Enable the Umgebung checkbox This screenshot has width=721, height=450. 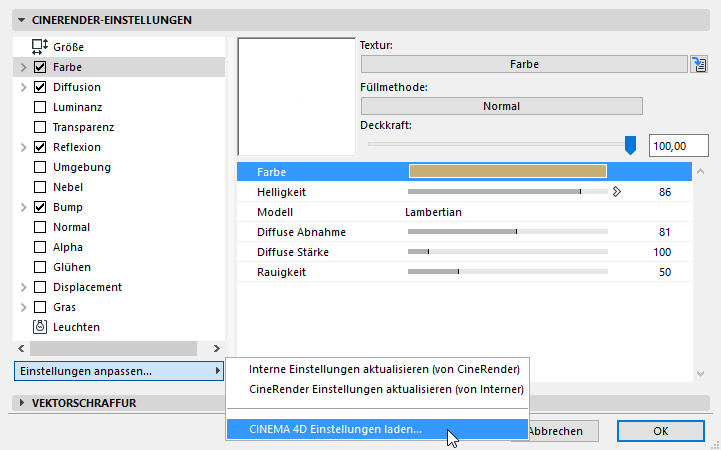coord(40,167)
